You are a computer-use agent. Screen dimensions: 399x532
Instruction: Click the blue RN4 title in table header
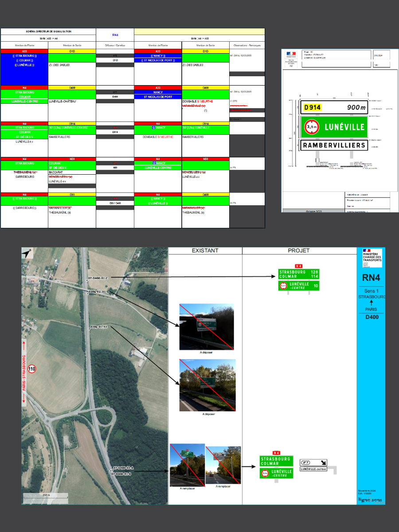click(x=115, y=34)
